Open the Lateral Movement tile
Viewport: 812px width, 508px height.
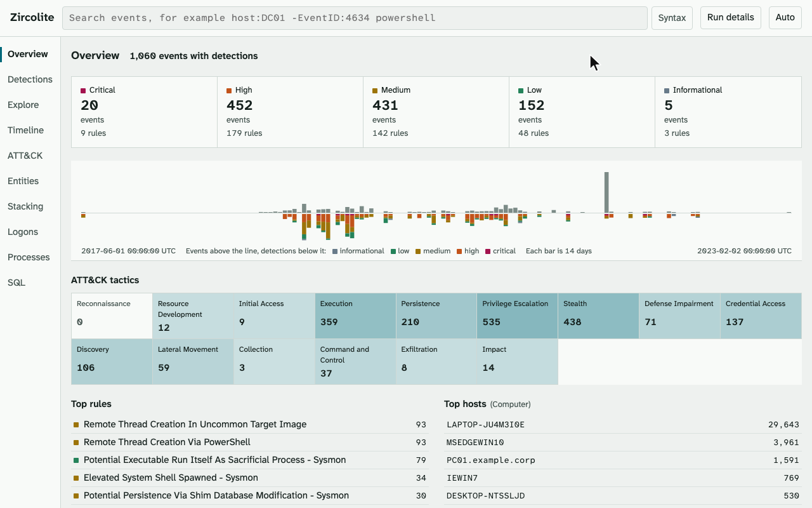tap(193, 361)
